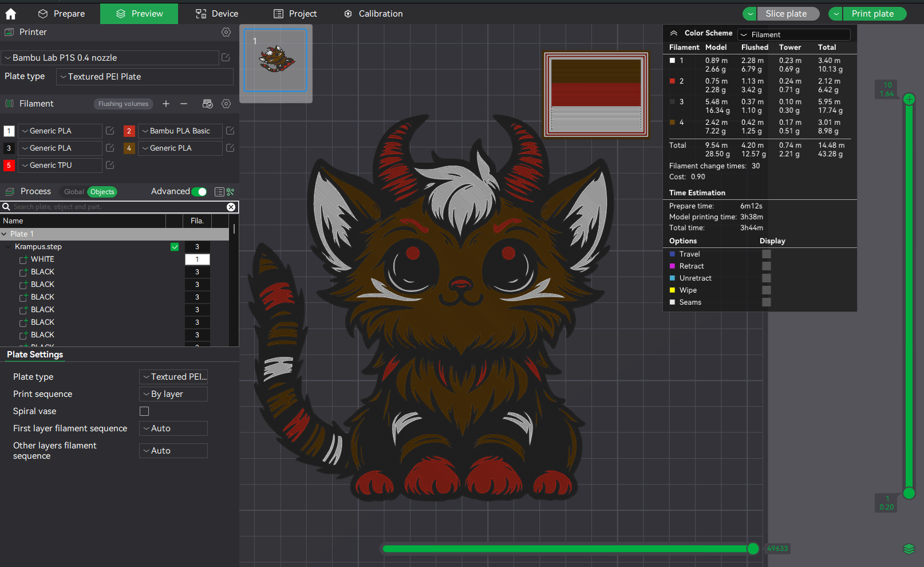Click filament 1 white color swatch
The width and height of the screenshot is (924, 567).
pos(9,131)
